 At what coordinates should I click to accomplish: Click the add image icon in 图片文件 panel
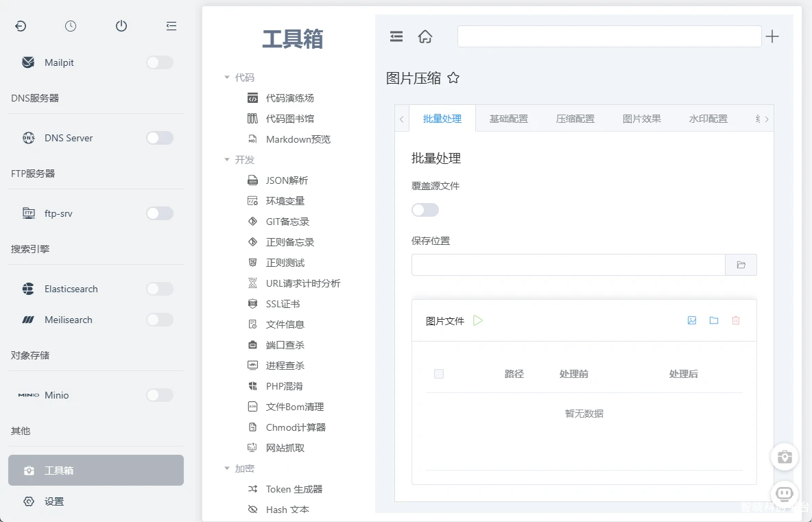pos(692,320)
